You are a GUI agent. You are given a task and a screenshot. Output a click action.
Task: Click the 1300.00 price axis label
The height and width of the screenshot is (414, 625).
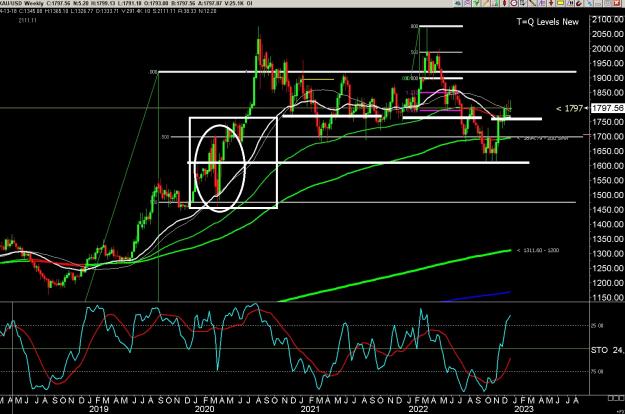(x=608, y=254)
